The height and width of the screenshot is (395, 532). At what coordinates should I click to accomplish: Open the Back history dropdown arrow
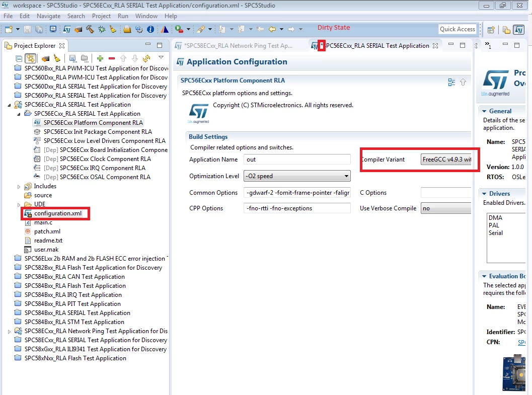(281, 30)
